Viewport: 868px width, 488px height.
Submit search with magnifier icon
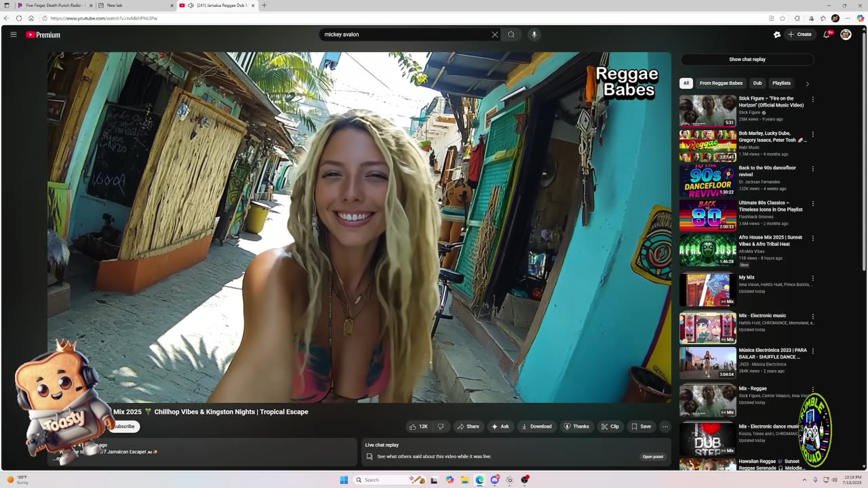click(511, 35)
